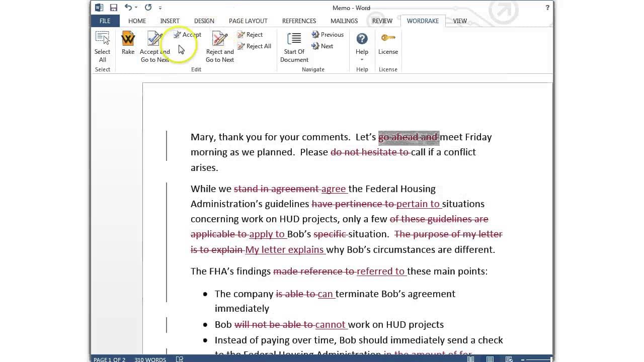The width and height of the screenshot is (644, 362).
Task: Switch to the MAILINGS tab
Action: (x=344, y=21)
